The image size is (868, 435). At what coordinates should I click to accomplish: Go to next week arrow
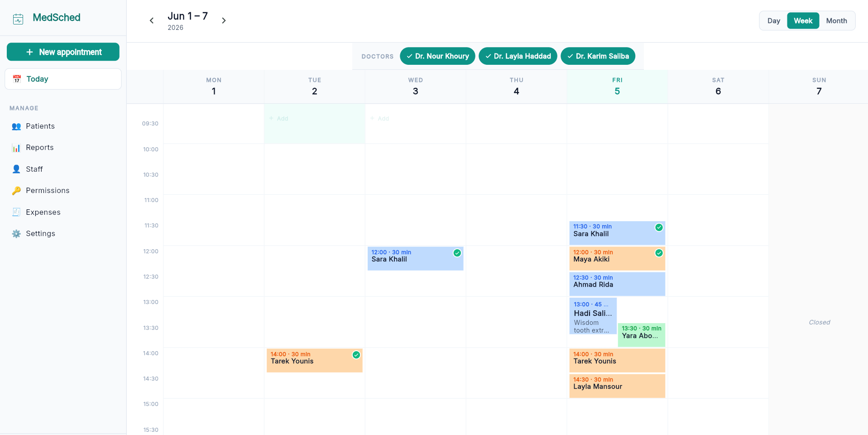coord(224,20)
